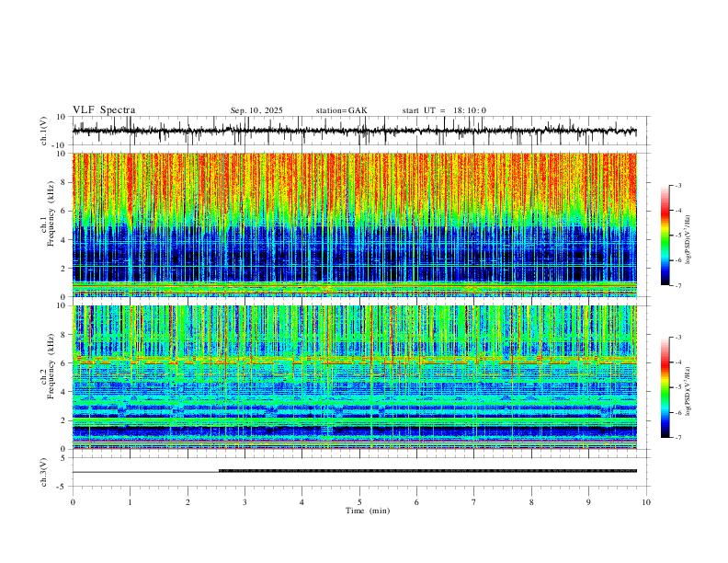Click the ch.1 voltage waveform trace
The width and height of the screenshot is (728, 563).
(354, 131)
